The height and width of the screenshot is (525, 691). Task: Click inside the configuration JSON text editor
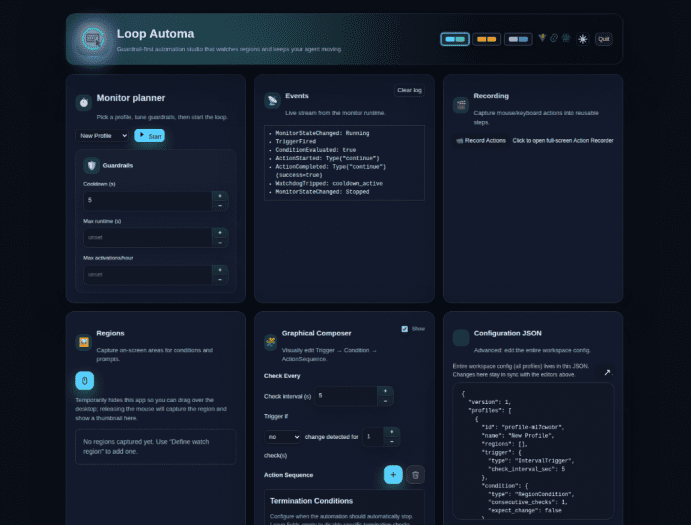(x=533, y=451)
